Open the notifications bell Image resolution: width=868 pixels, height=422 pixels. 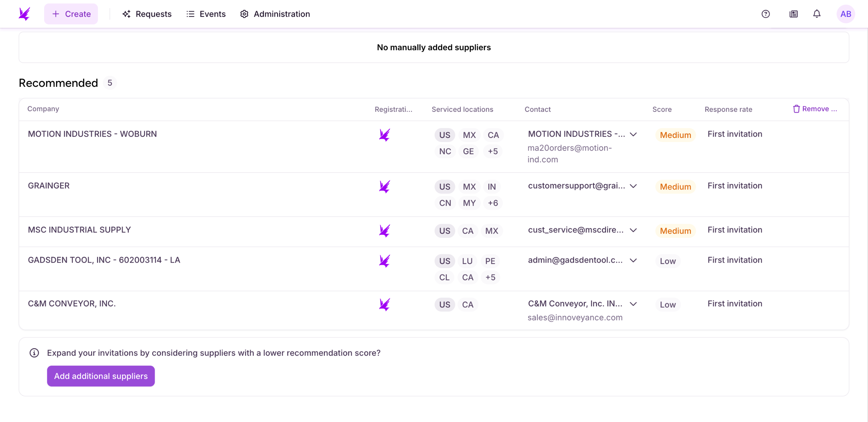point(817,14)
